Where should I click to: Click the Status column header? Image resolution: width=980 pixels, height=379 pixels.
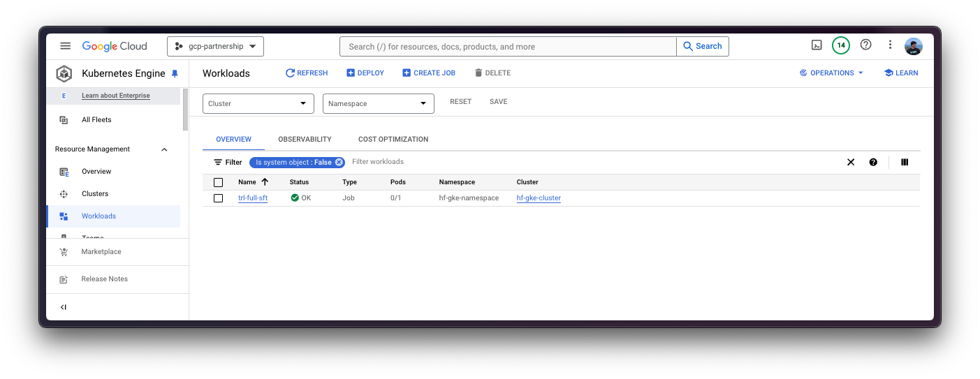click(x=299, y=182)
